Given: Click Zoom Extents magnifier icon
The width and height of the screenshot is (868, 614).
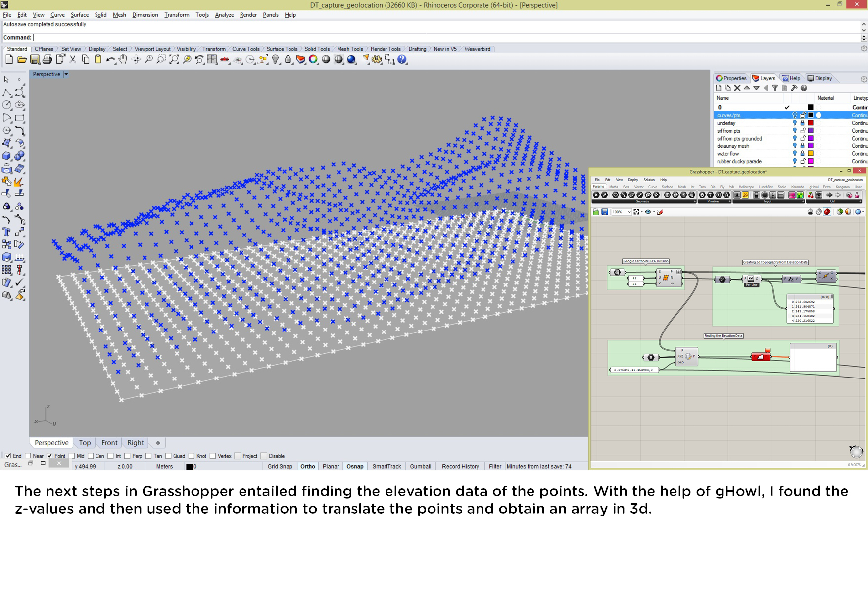Looking at the screenshot, I should 174,60.
